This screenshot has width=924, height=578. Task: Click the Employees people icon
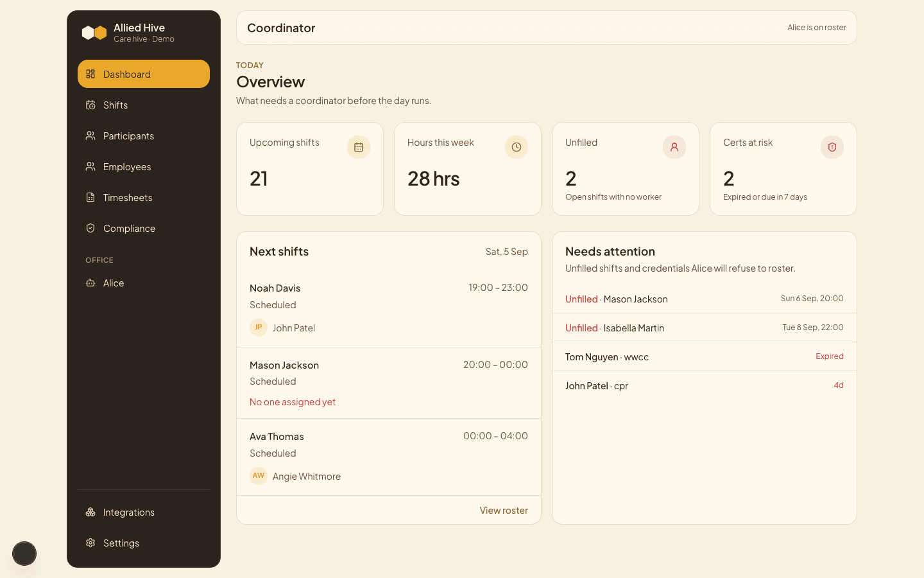90,166
